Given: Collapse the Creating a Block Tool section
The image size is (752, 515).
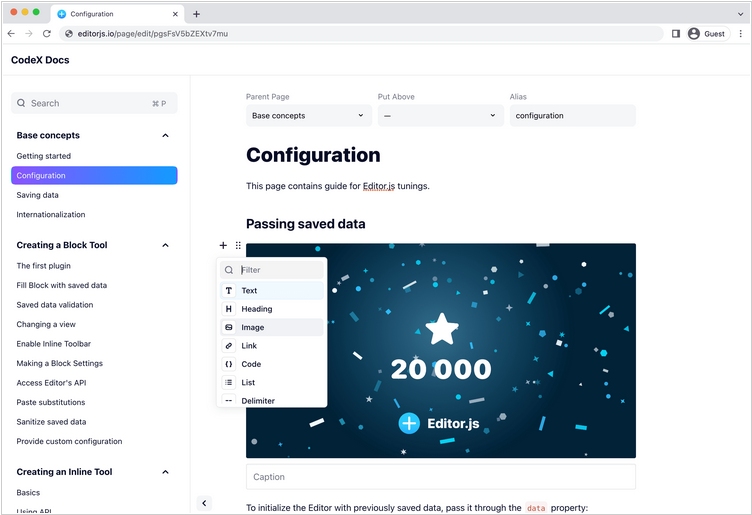Looking at the screenshot, I should tap(165, 246).
